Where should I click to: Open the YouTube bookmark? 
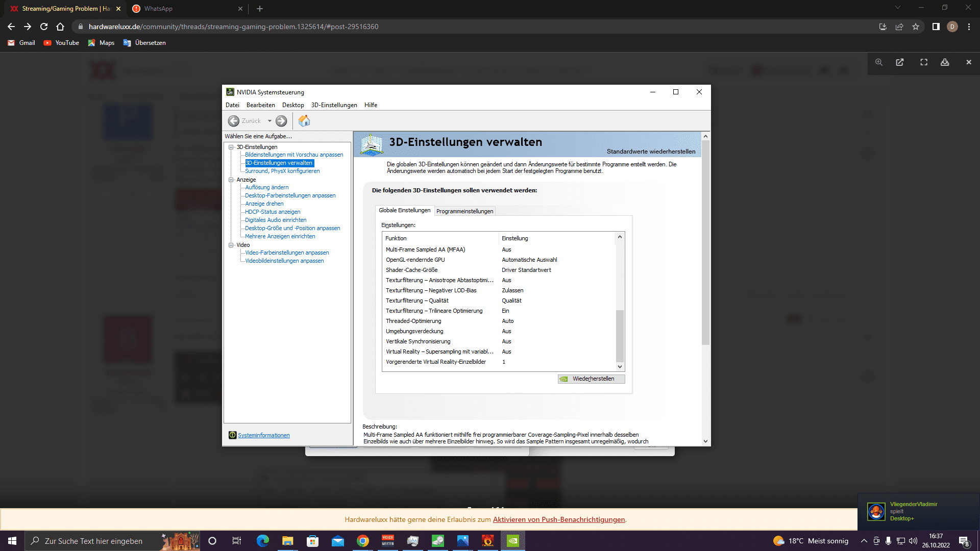(x=61, y=43)
